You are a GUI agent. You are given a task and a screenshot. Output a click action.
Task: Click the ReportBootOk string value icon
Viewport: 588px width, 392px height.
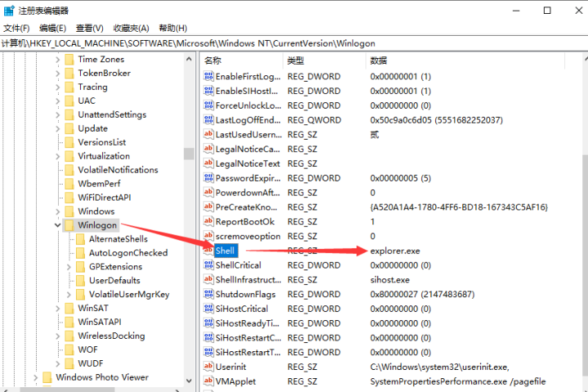(208, 221)
